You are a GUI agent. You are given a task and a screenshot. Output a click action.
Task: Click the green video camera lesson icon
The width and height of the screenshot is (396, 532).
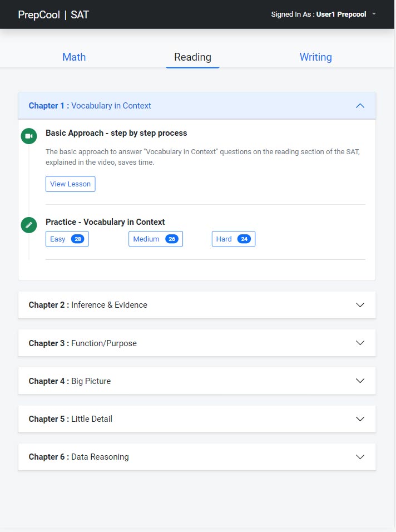[x=29, y=136]
